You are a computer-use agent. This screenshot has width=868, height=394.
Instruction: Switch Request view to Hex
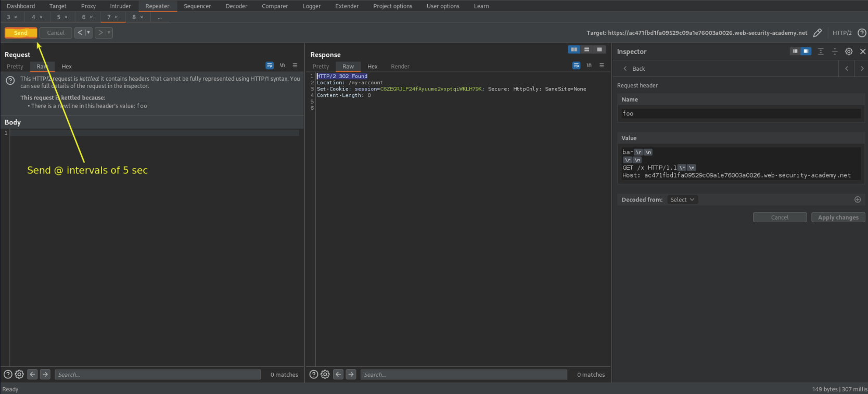pyautogui.click(x=67, y=67)
